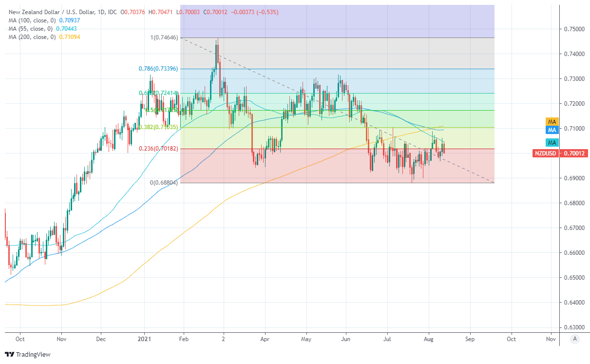Click the yellow MA price-axis tag
The height and width of the screenshot is (364, 590).
coord(552,121)
